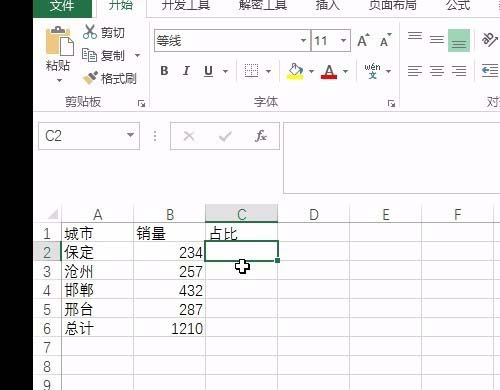This screenshot has width=500, height=390.
Task: Select cell containing 总计
Action: click(97, 328)
